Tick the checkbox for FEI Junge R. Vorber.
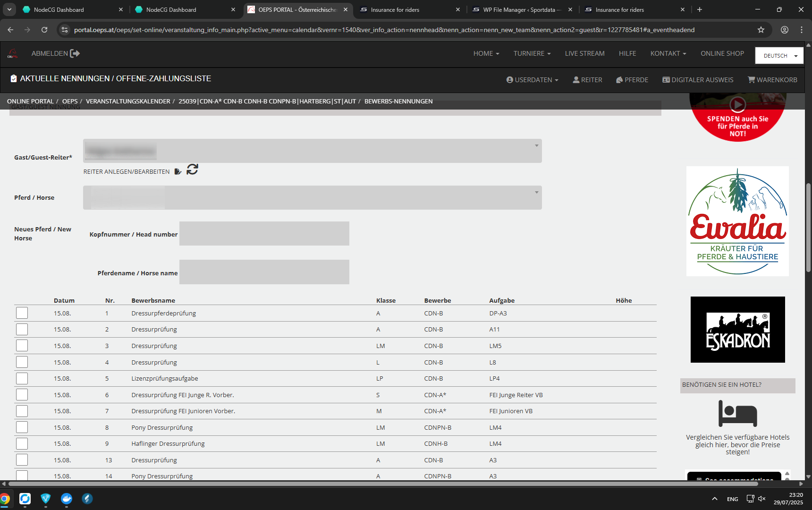Screen dimensions: 812x510 (x=22, y=395)
